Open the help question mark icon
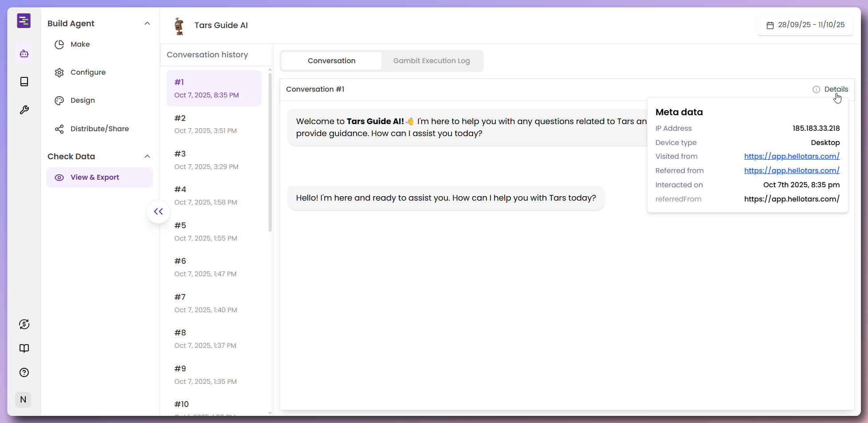 [24, 373]
